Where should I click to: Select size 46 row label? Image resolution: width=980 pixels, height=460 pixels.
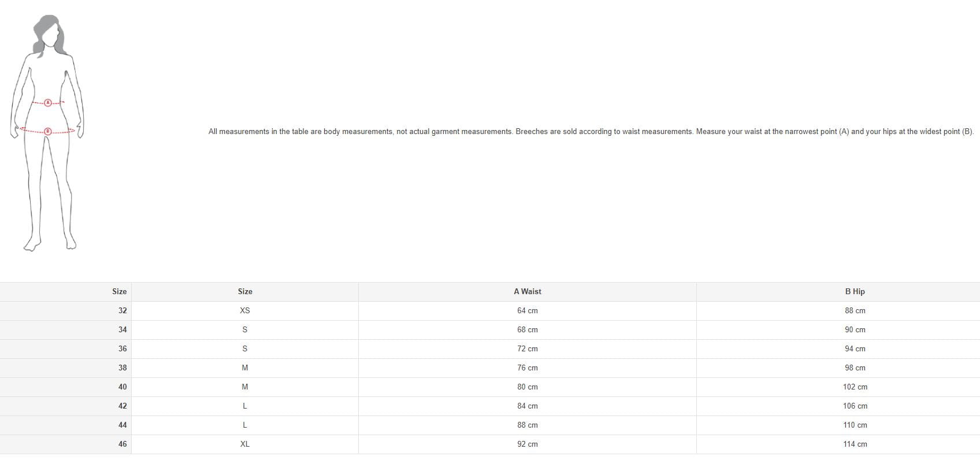click(122, 444)
